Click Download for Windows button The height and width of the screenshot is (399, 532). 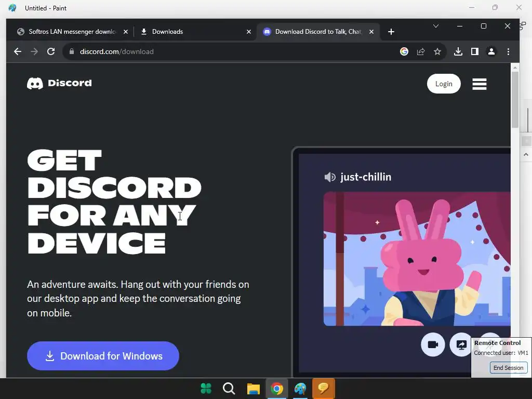pyautogui.click(x=103, y=356)
